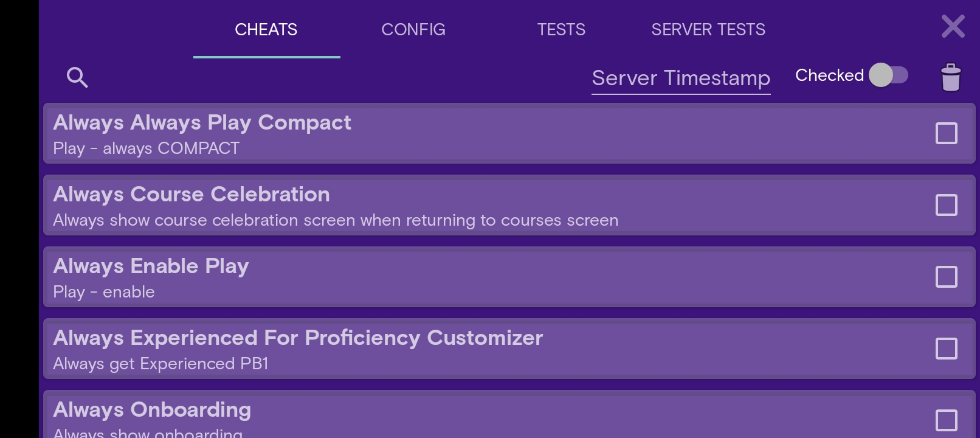The image size is (980, 438).
Task: Switch to the CONFIG tab
Action: coord(413,29)
